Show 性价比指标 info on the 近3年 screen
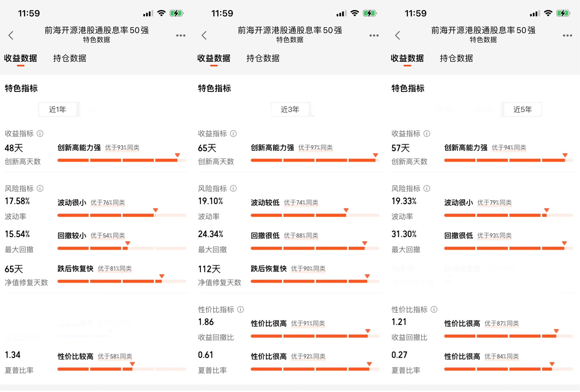This screenshot has height=392, width=580. (x=240, y=309)
